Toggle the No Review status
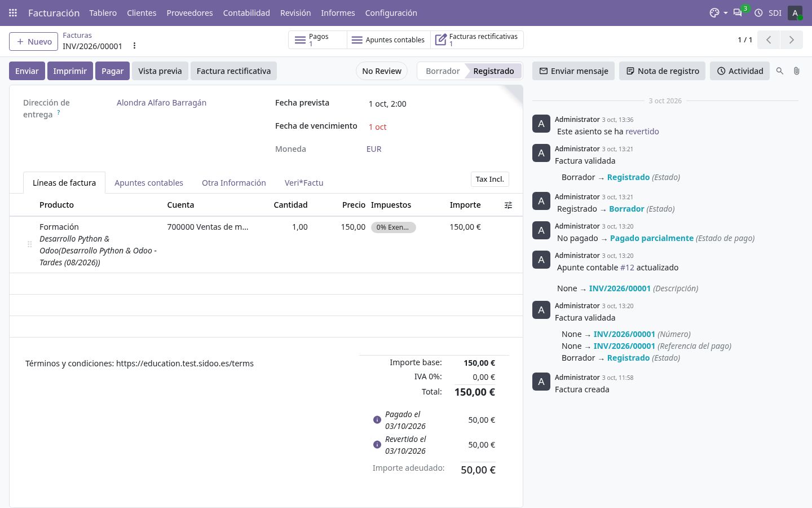 [x=382, y=71]
